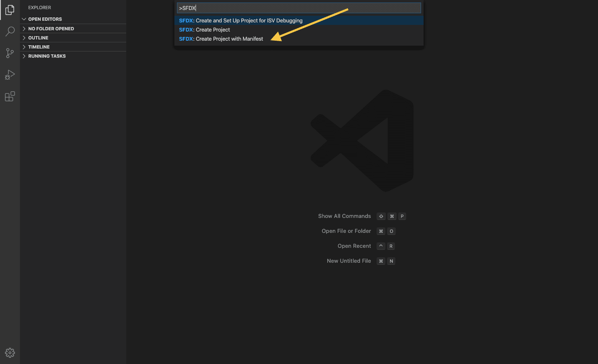Open the Search view icon
The width and height of the screenshot is (598, 364).
[x=10, y=32]
